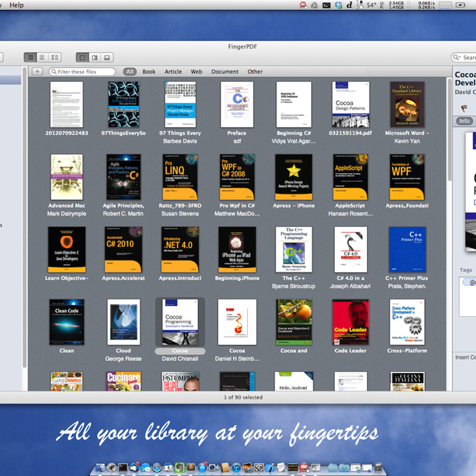
Task: Select The C++ by Bjarne Stroustrup
Action: click(x=294, y=250)
